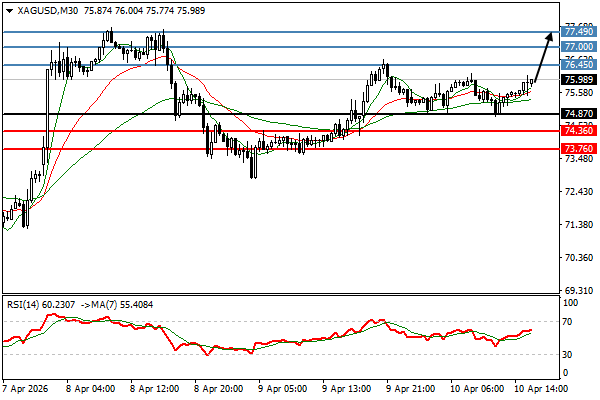Click the dropdown triangle beside XAGUSD
600x400 pixels.
7,10
